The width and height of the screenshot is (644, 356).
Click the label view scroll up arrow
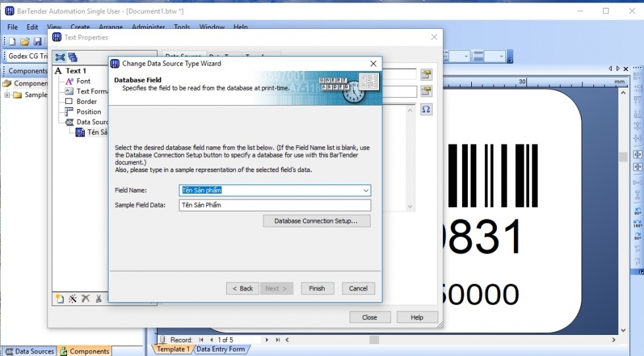point(623,93)
